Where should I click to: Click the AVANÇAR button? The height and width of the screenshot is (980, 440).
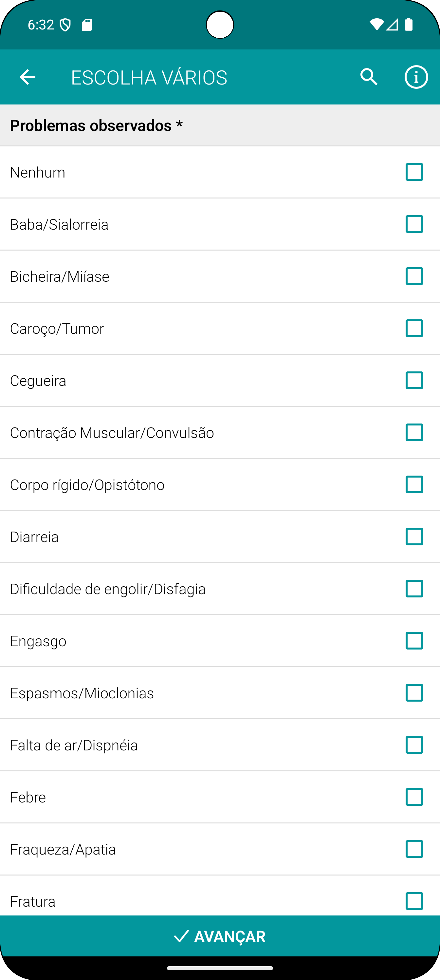220,936
